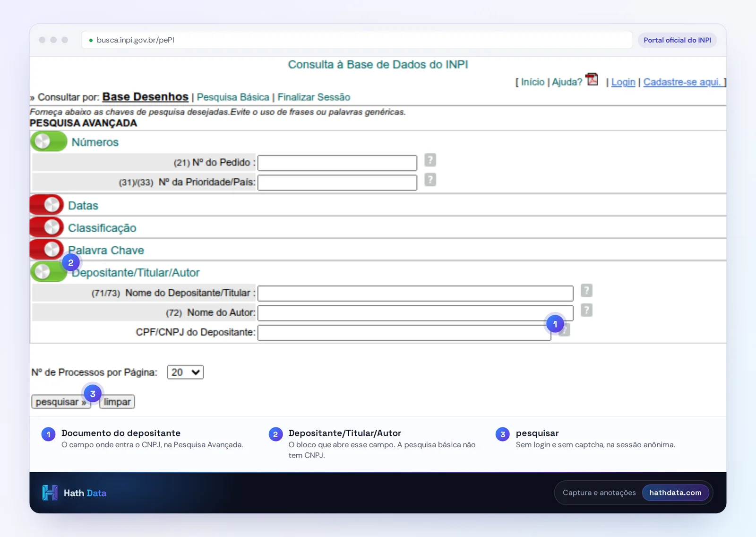This screenshot has height=537, width=756.
Task: Open the Nº de Processos por Página dropdown
Action: click(x=185, y=372)
